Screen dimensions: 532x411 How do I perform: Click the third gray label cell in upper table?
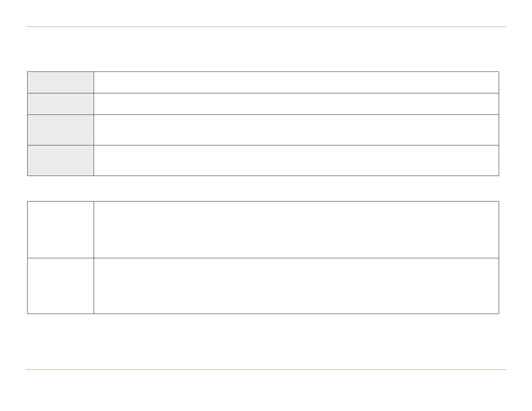click(x=60, y=130)
